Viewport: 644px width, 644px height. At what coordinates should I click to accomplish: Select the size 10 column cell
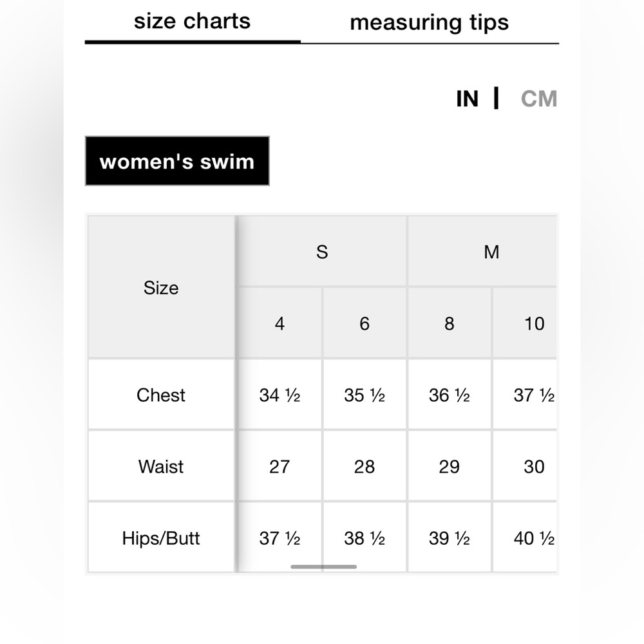pos(533,323)
